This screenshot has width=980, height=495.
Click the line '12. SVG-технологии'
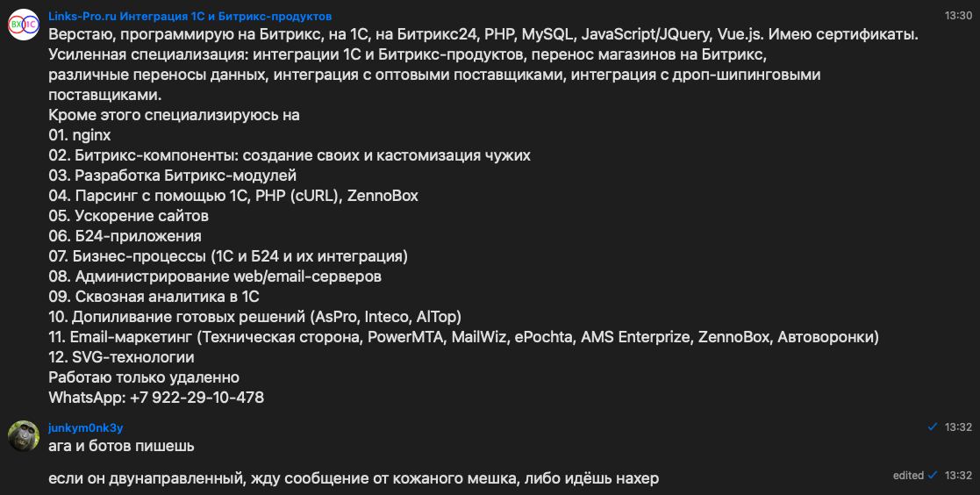tap(121, 357)
